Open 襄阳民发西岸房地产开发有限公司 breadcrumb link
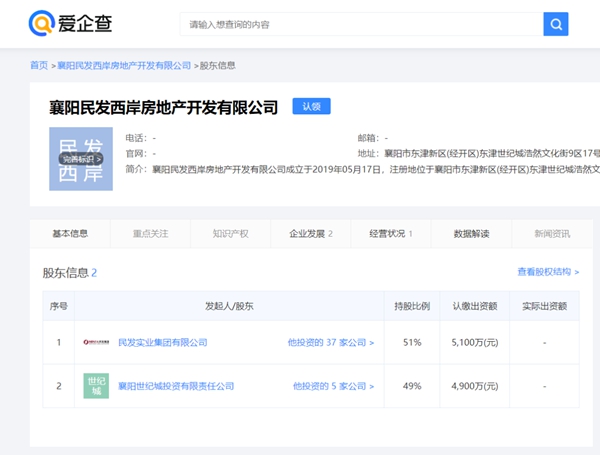This screenshot has height=455, width=600. pyautogui.click(x=124, y=65)
